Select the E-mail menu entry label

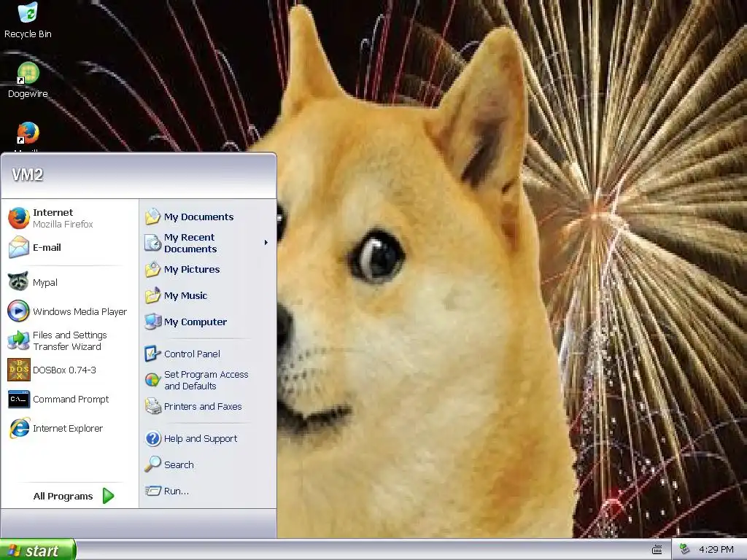47,247
